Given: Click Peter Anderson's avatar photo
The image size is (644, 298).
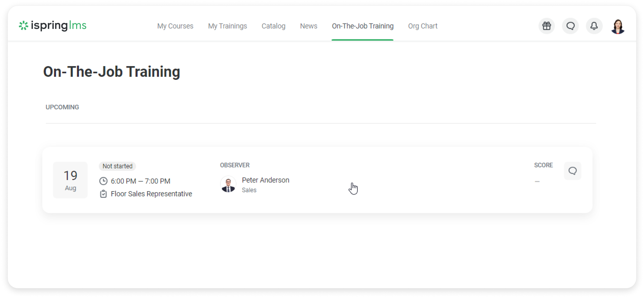Looking at the screenshot, I should point(228,184).
